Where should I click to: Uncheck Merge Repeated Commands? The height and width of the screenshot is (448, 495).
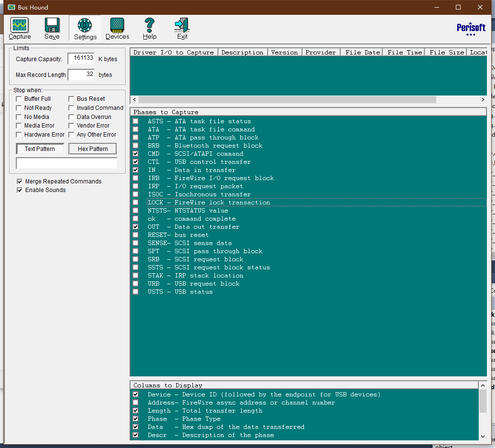pyautogui.click(x=20, y=181)
